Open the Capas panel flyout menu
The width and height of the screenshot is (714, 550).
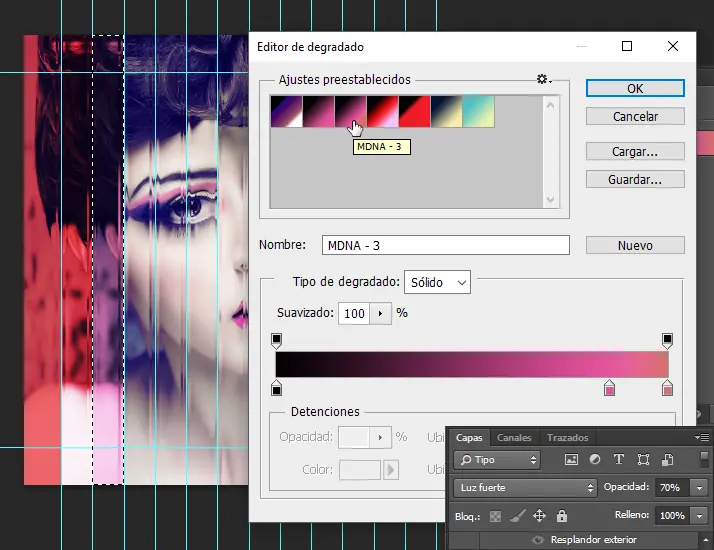coord(703,438)
